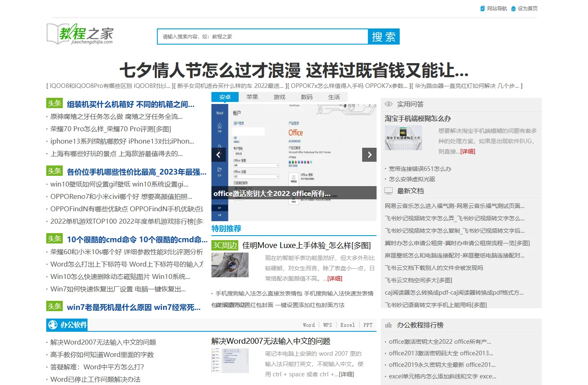588x385 pixels.
Task: Open OPPOReno7和小米civi哪个好 article
Action: pyautogui.click(x=121, y=196)
